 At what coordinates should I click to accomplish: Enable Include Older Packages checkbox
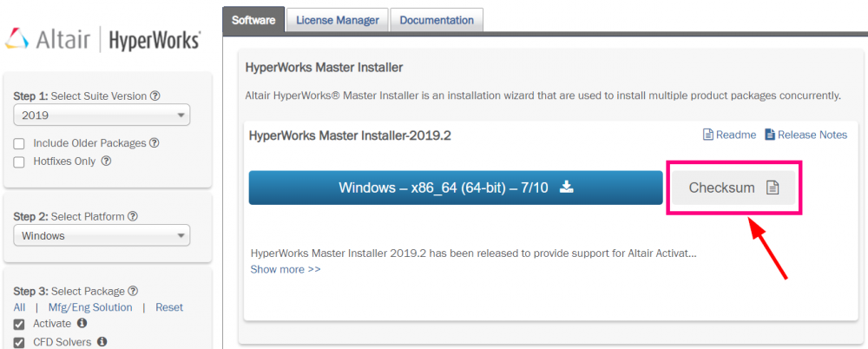pyautogui.click(x=19, y=143)
